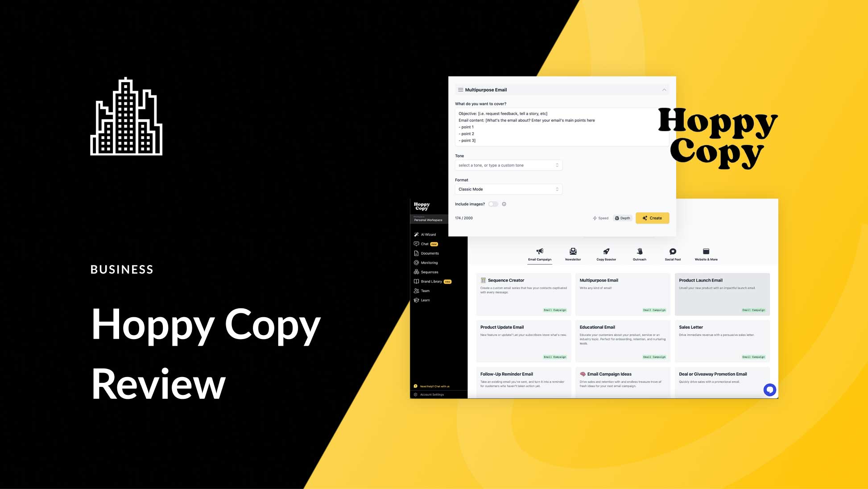Toggle Depth mode option
The height and width of the screenshot is (489, 868).
[x=622, y=218]
